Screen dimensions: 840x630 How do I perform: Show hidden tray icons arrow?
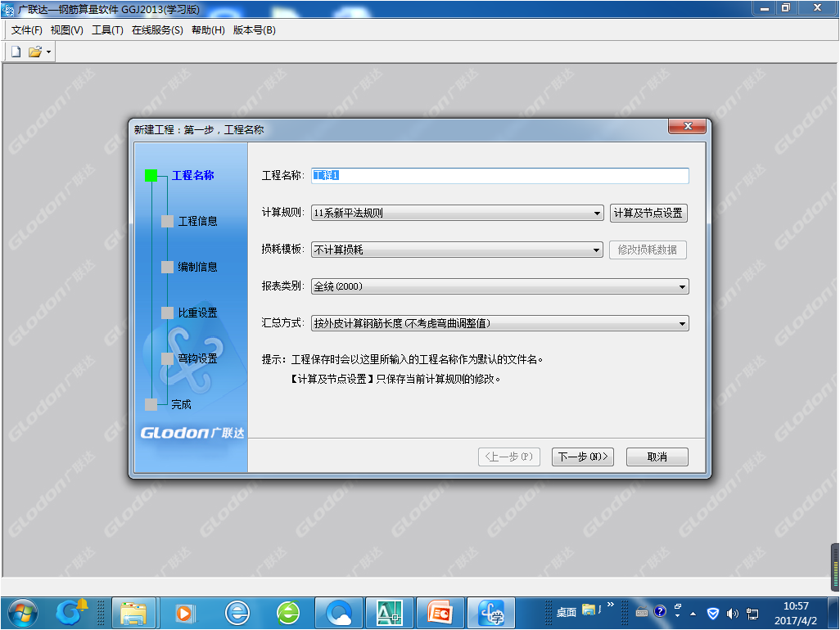pos(693,614)
